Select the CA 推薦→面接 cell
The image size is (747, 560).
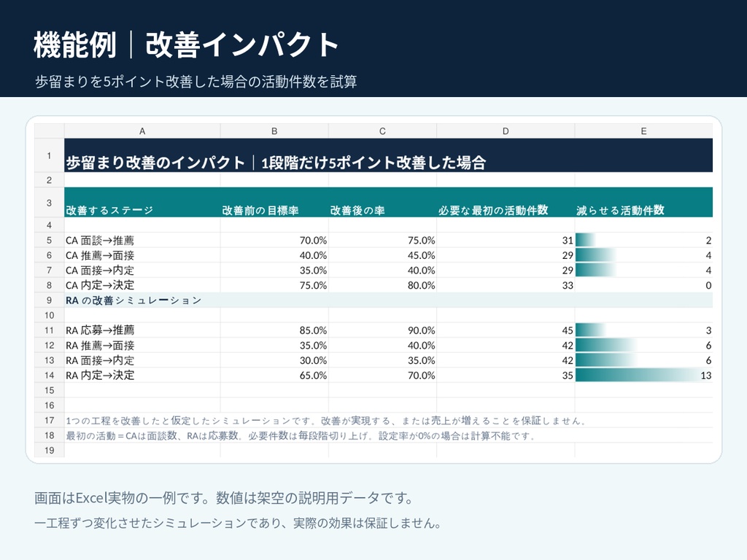tap(142, 255)
